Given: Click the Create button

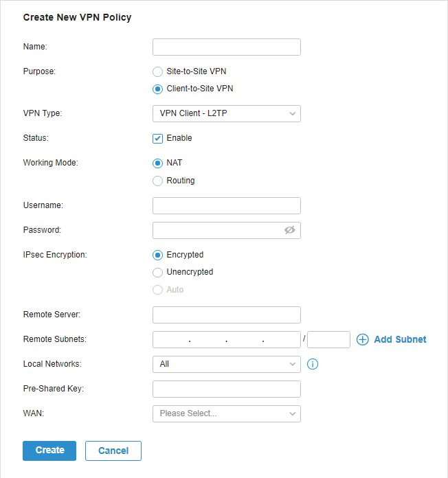Looking at the screenshot, I should (49, 451).
